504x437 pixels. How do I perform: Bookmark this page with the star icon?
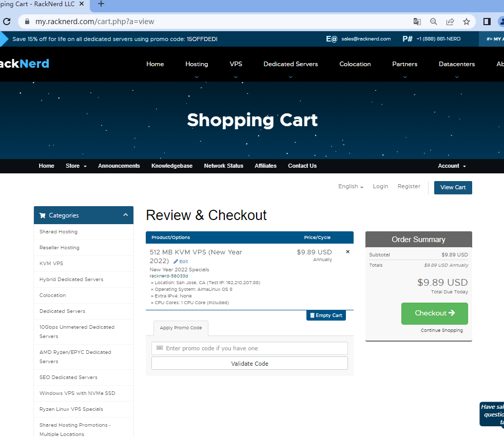click(x=467, y=22)
